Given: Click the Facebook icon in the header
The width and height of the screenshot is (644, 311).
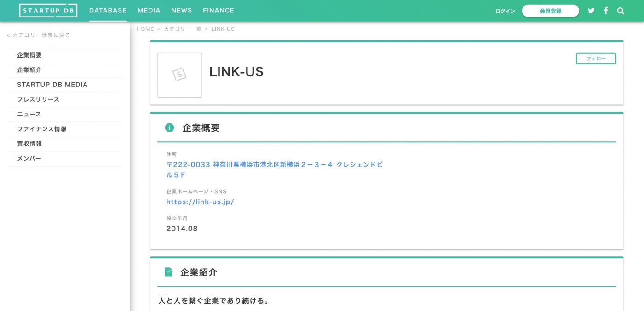Looking at the screenshot, I should [x=606, y=10].
